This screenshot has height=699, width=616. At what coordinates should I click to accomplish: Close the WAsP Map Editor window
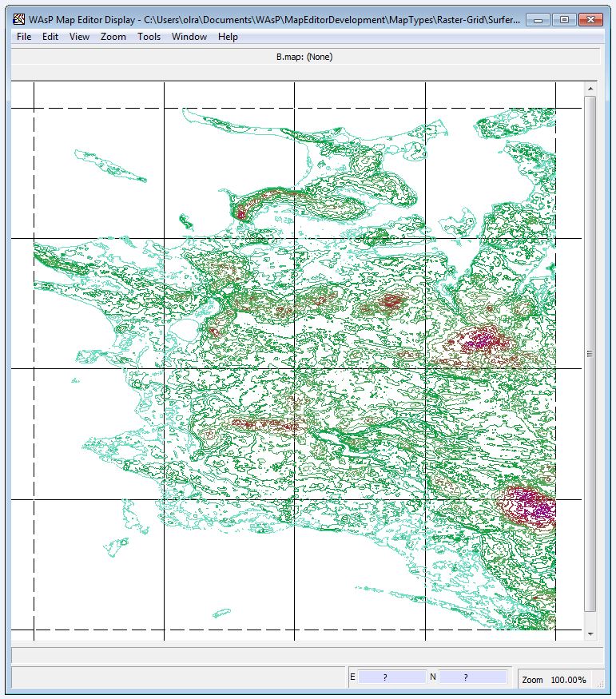click(x=590, y=20)
